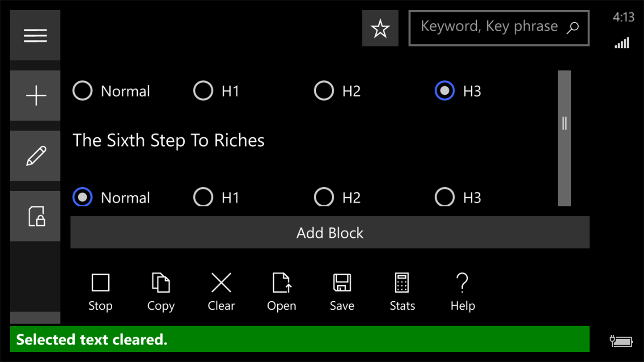Viewport: 644px width, 362px height.
Task: Select H1 radio in top row
Action: (x=203, y=91)
